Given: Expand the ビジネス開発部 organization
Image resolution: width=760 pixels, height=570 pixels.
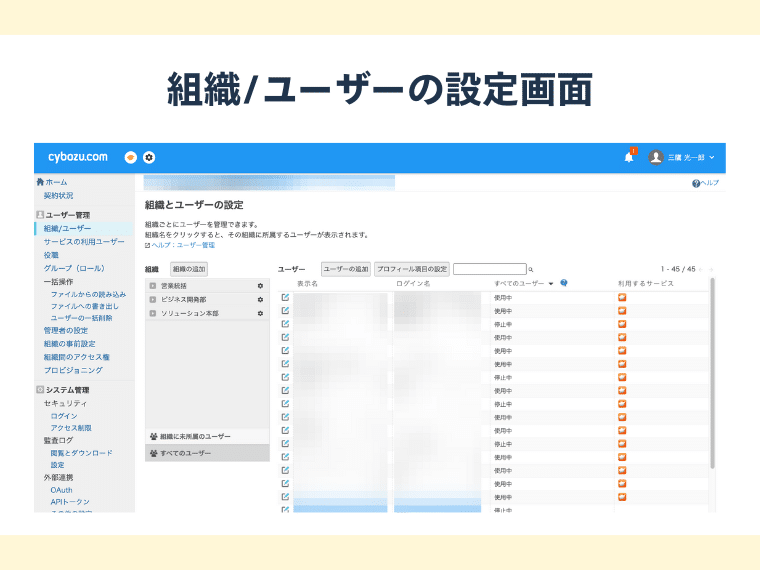Looking at the screenshot, I should coord(153,299).
